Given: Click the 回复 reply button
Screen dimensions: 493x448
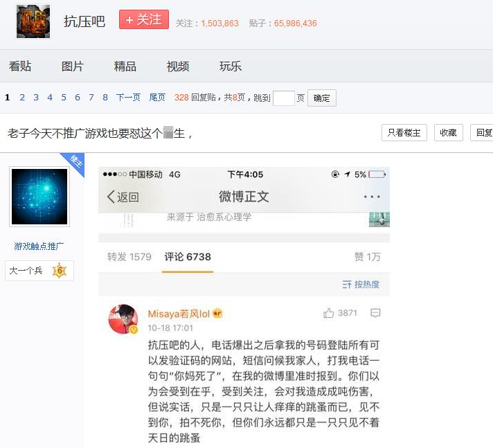Looking at the screenshot, I should coord(483,133).
